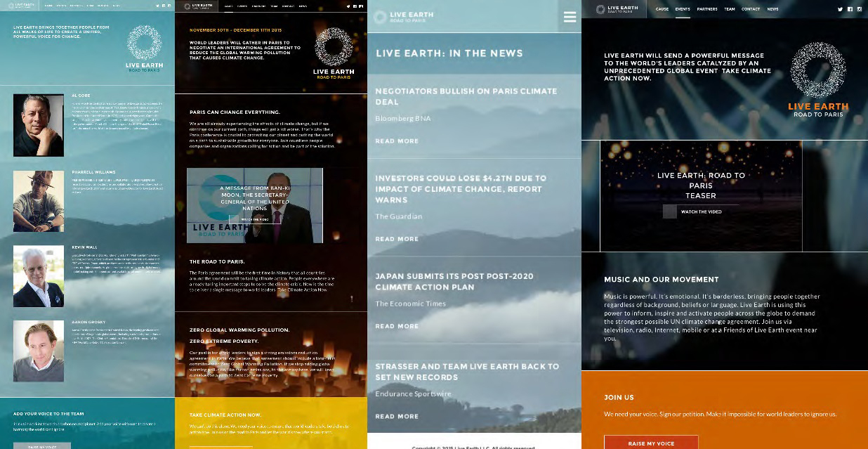
Task: Choose Contact in the events page navigation
Action: [751, 9]
